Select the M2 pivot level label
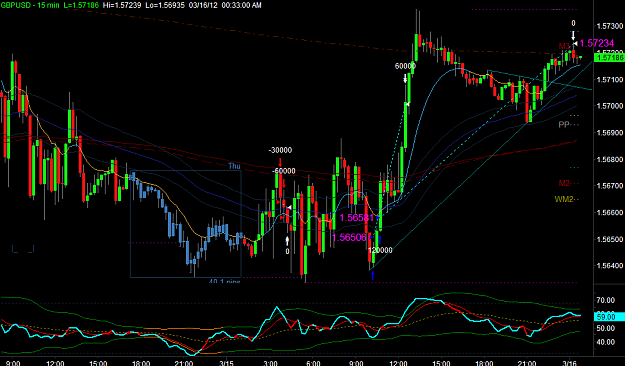The height and width of the screenshot is (366, 625). point(564,183)
